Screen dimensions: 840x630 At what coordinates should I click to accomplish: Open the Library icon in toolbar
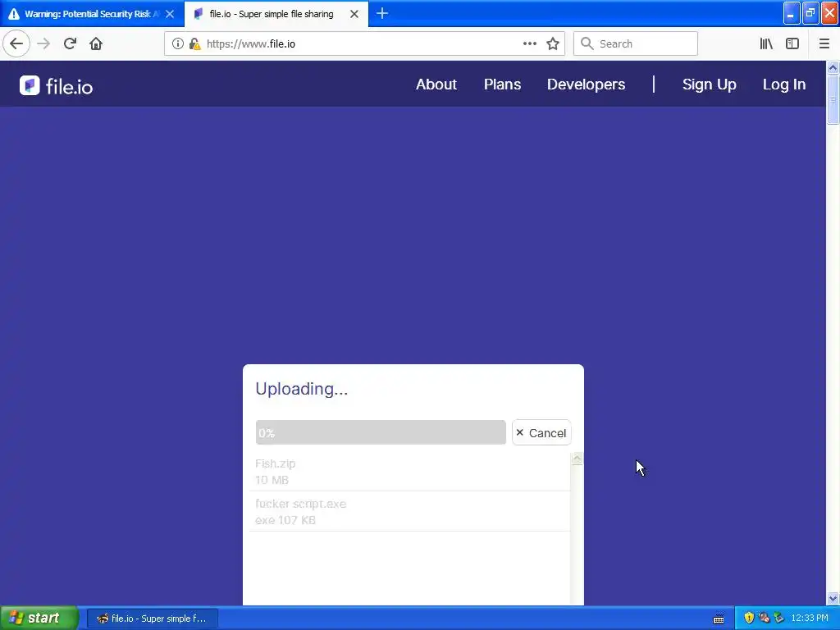point(766,43)
